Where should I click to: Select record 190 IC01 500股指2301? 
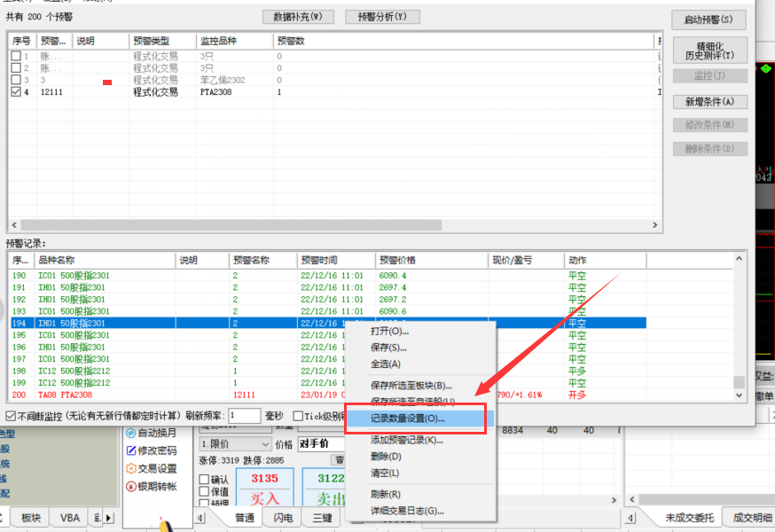328,276
